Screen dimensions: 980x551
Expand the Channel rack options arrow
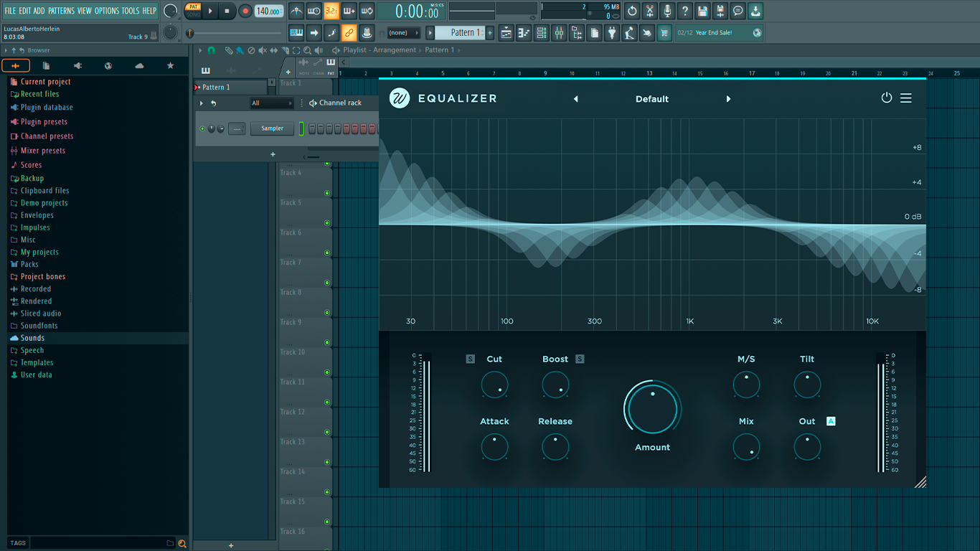(201, 103)
